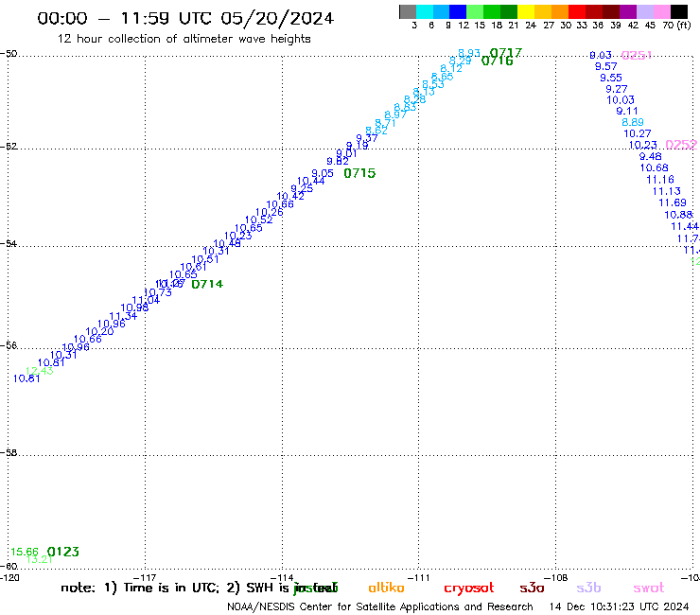Click the green time label '0123'
This screenshot has width=700, height=615.
pos(63,552)
